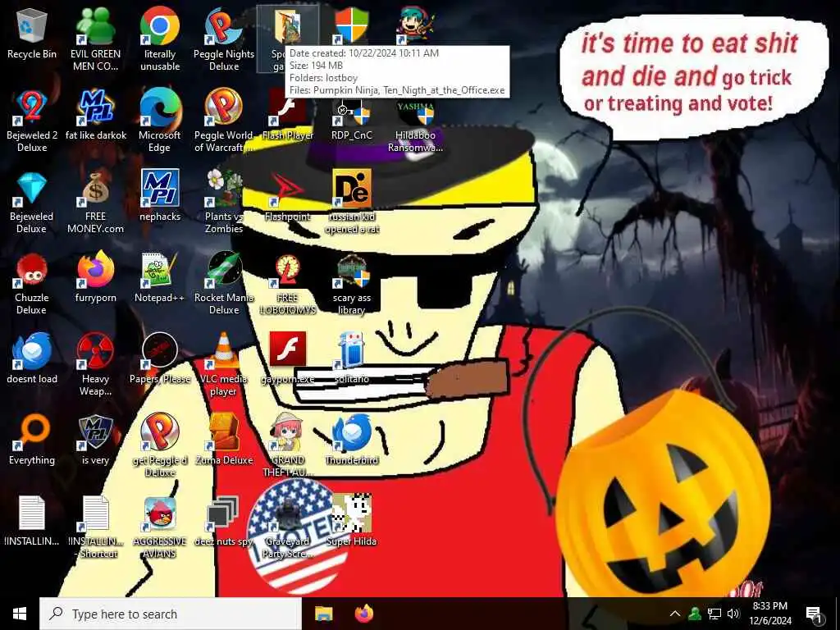Screen dimensions: 840x630
Task: Open the solitario shortcut
Action: click(351, 359)
